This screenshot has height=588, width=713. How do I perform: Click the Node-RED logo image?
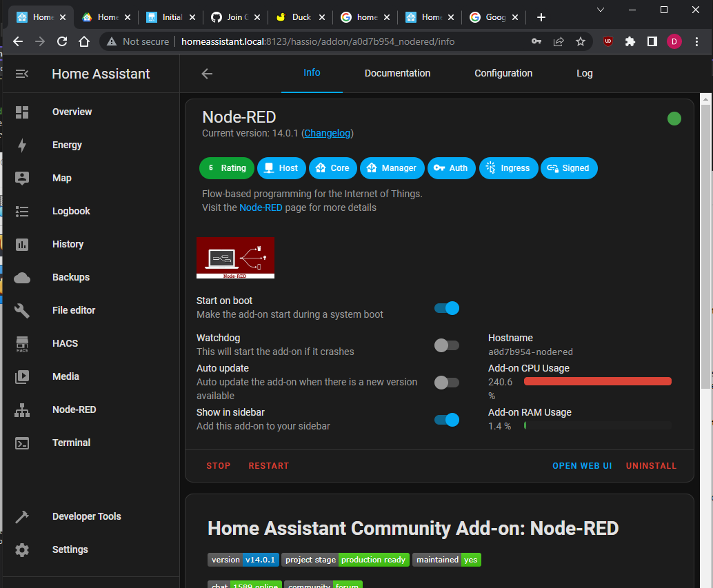pyautogui.click(x=235, y=258)
